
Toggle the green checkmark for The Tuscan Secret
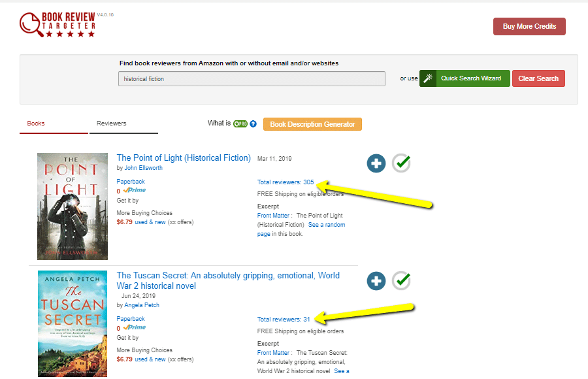click(401, 281)
